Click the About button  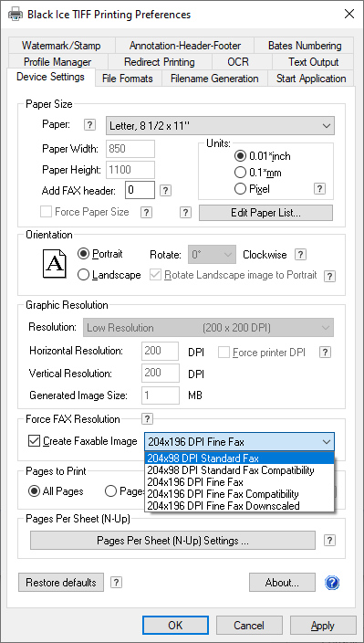click(282, 583)
